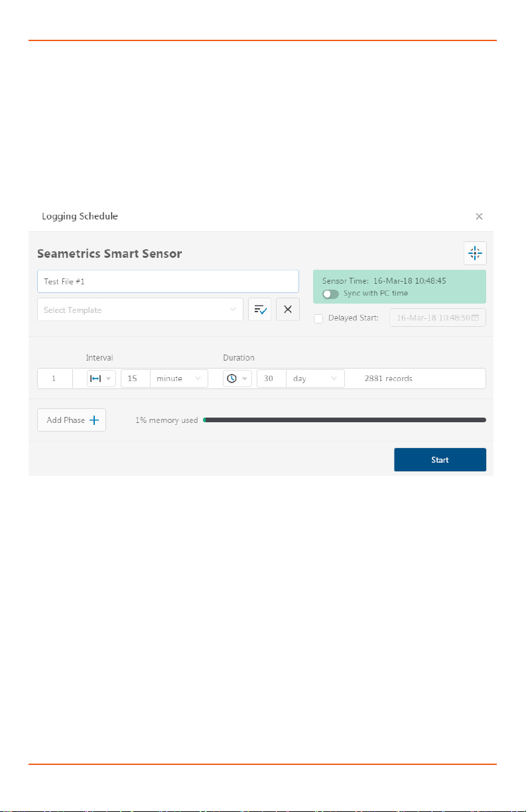The height and width of the screenshot is (812, 526).
Task: Close the Logging Schedule dialog
Action: click(479, 216)
